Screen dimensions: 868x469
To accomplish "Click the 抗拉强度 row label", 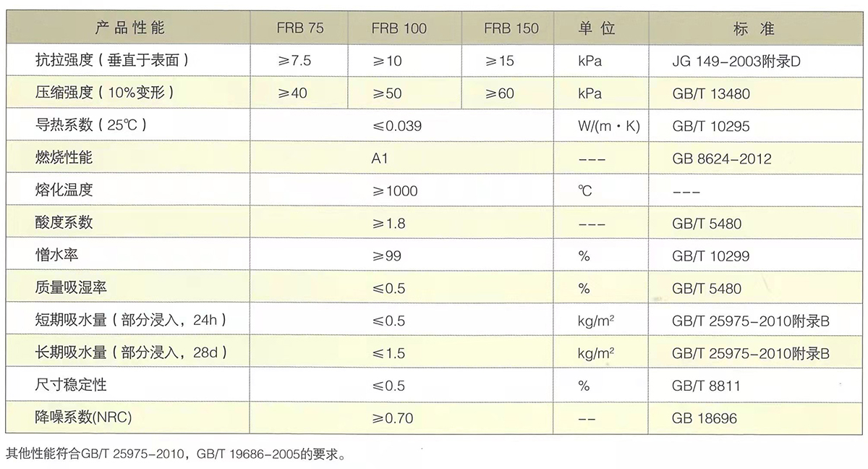I will (112, 62).
